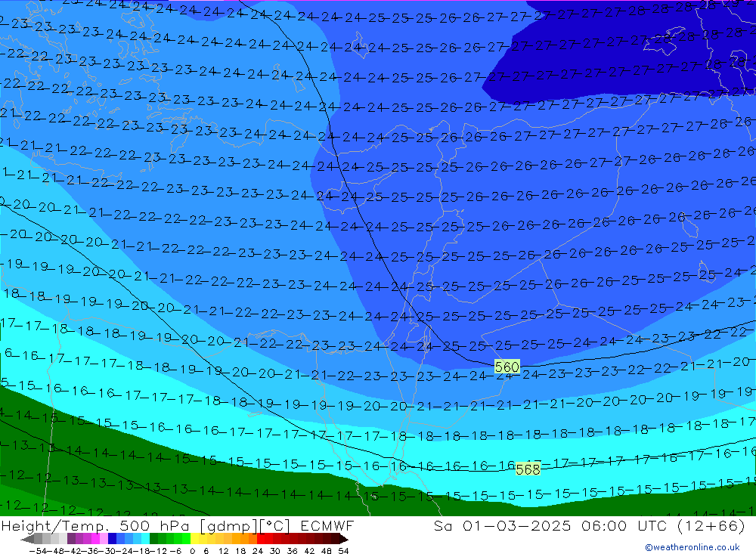
Task: Click the dark right arrow of color scale
Action: (x=344, y=539)
